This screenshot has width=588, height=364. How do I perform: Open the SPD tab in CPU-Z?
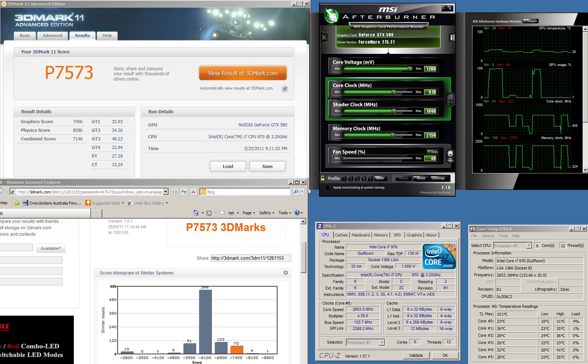pos(397,235)
